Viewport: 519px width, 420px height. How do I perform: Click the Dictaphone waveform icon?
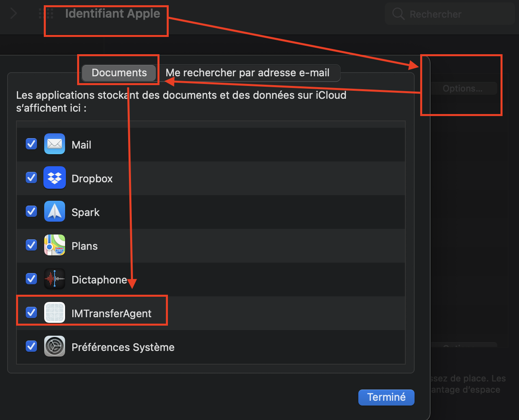click(55, 279)
